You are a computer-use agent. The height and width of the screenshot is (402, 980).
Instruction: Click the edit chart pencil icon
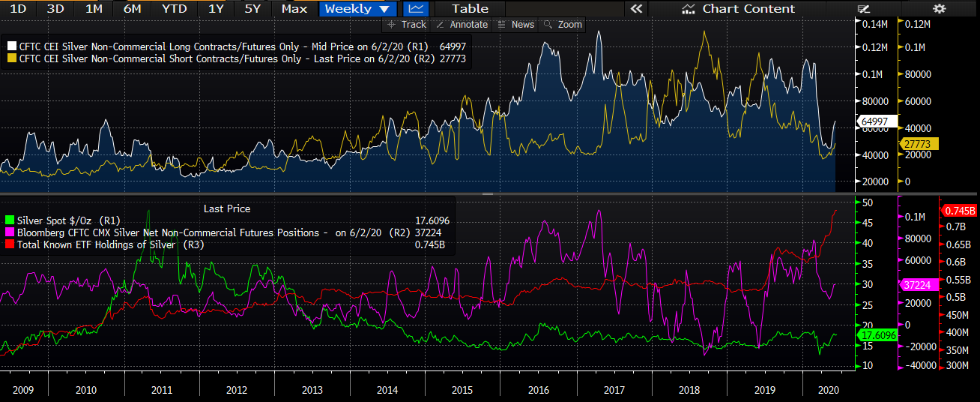pyautogui.click(x=863, y=9)
